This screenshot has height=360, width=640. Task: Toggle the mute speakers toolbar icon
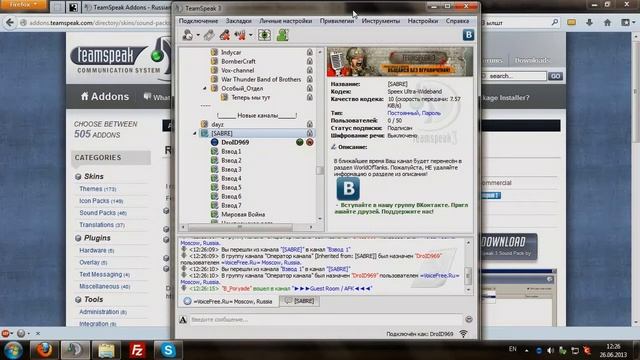(x=240, y=36)
